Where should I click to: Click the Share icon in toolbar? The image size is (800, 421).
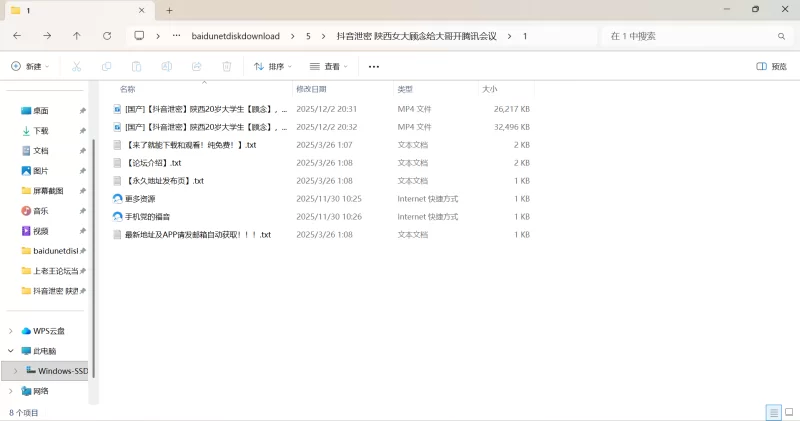pos(197,67)
